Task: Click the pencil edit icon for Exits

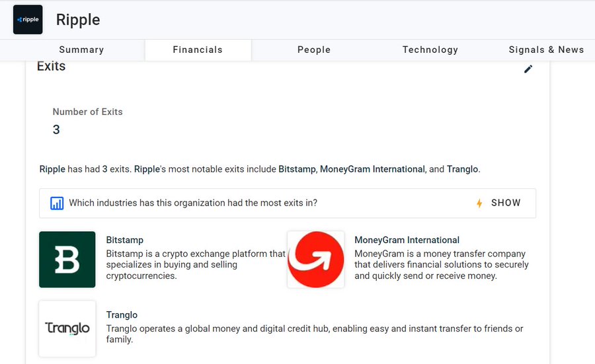Action: coord(528,69)
